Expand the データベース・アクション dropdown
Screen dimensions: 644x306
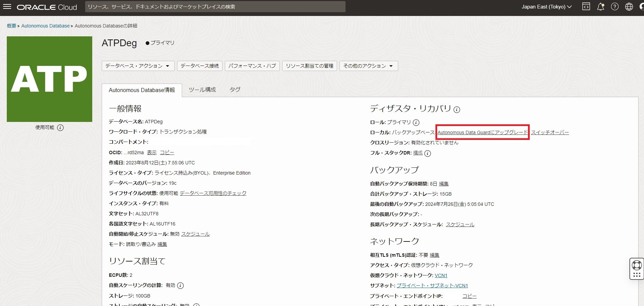tap(138, 66)
